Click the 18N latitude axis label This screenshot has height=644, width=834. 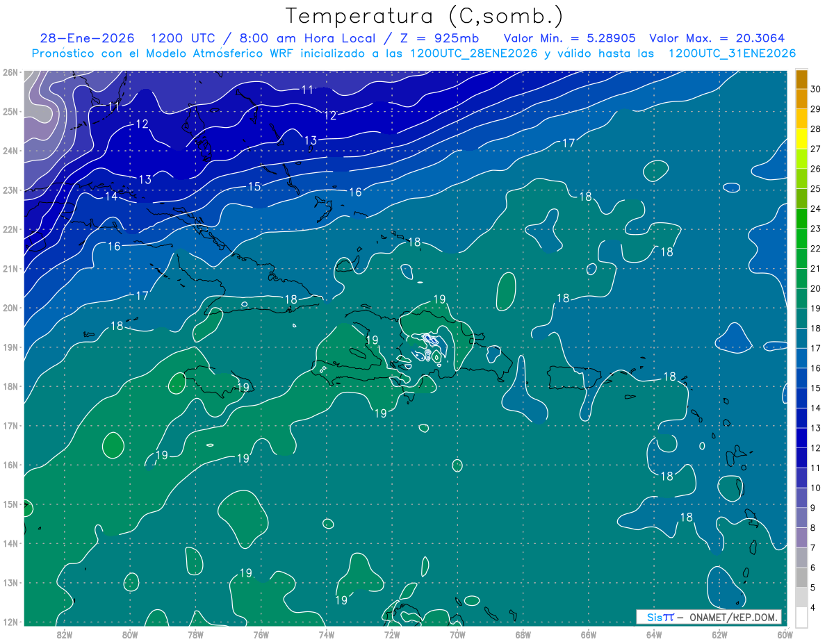tap(10, 386)
